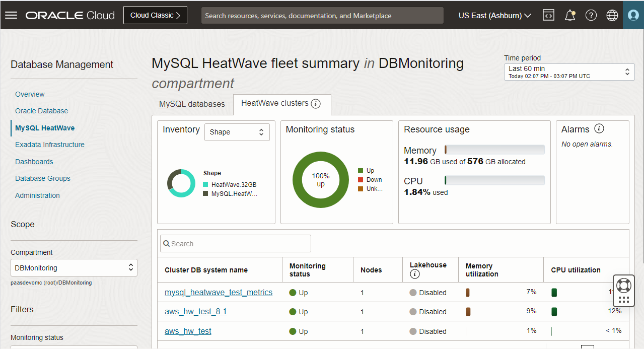Open the notifications bell

(569, 15)
